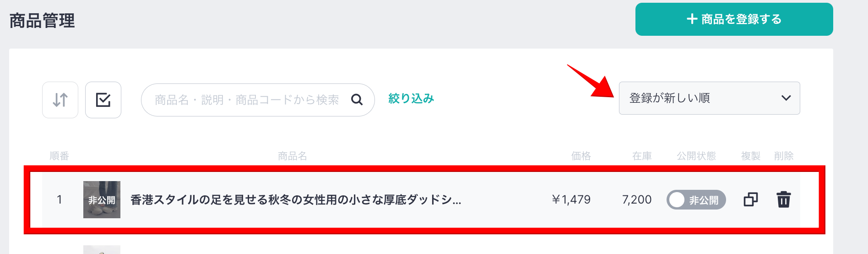Open bulk selection checkbox icon button
Image resolution: width=868 pixels, height=254 pixels.
pyautogui.click(x=103, y=100)
